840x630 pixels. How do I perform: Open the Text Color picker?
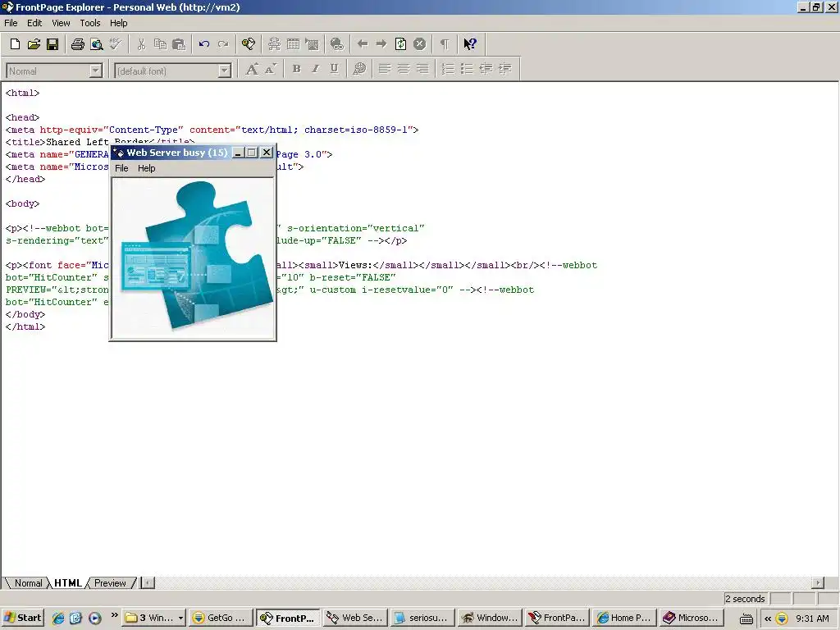pyautogui.click(x=359, y=69)
